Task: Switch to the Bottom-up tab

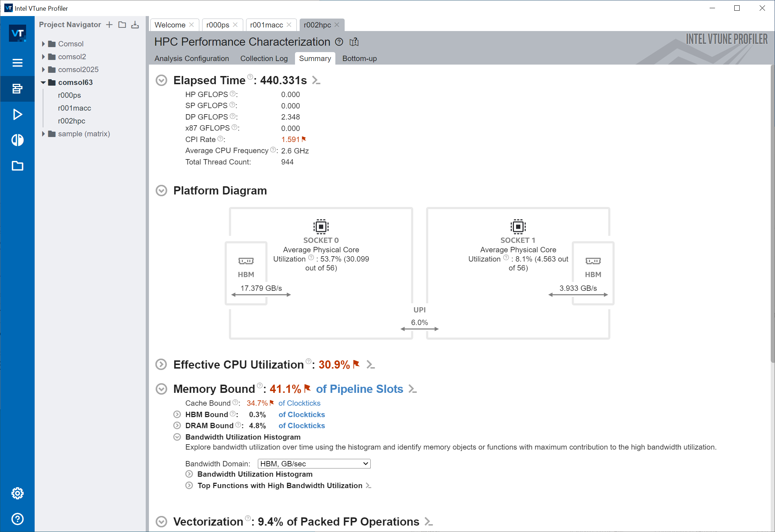Action: point(359,59)
